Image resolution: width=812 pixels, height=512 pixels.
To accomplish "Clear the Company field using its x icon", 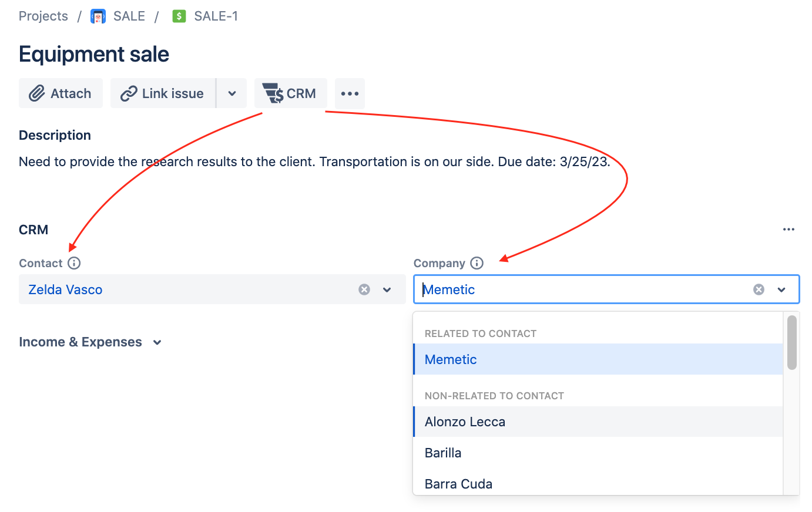I will pos(759,289).
